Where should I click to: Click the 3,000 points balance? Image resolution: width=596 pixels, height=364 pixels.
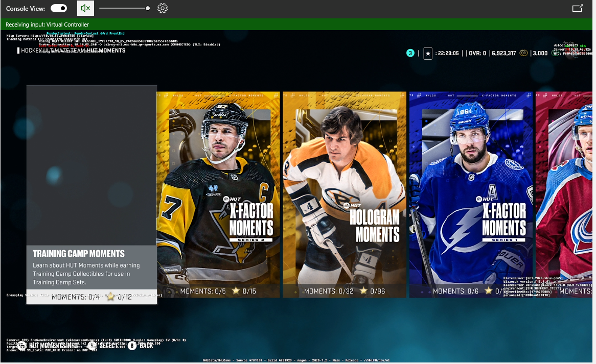click(540, 53)
